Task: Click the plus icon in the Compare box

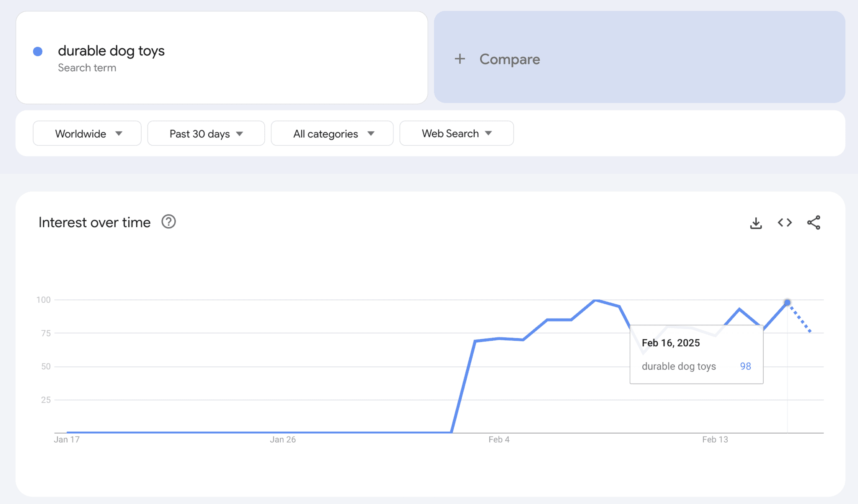Action: (x=460, y=59)
